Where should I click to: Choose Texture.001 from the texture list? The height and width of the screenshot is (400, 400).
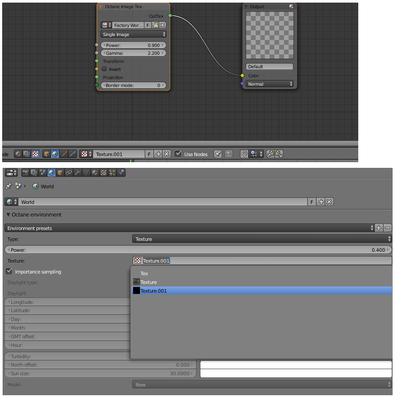point(262,291)
